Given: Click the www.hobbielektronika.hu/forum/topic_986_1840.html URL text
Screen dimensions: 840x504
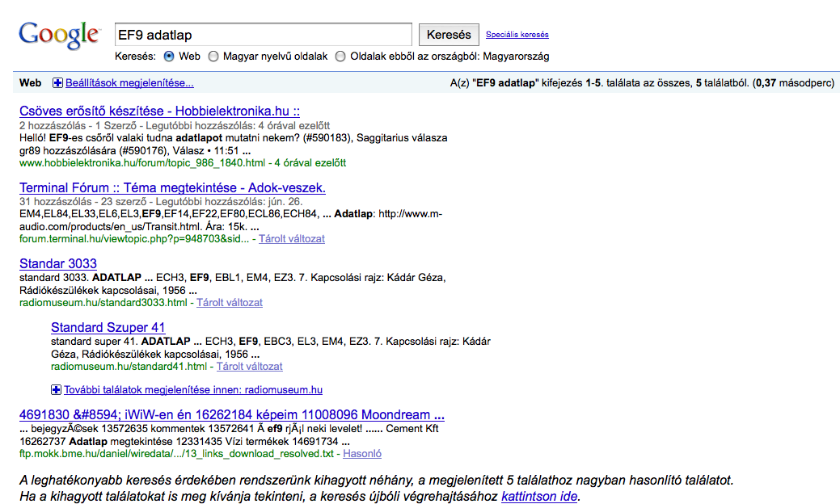Looking at the screenshot, I should pyautogui.click(x=142, y=162).
